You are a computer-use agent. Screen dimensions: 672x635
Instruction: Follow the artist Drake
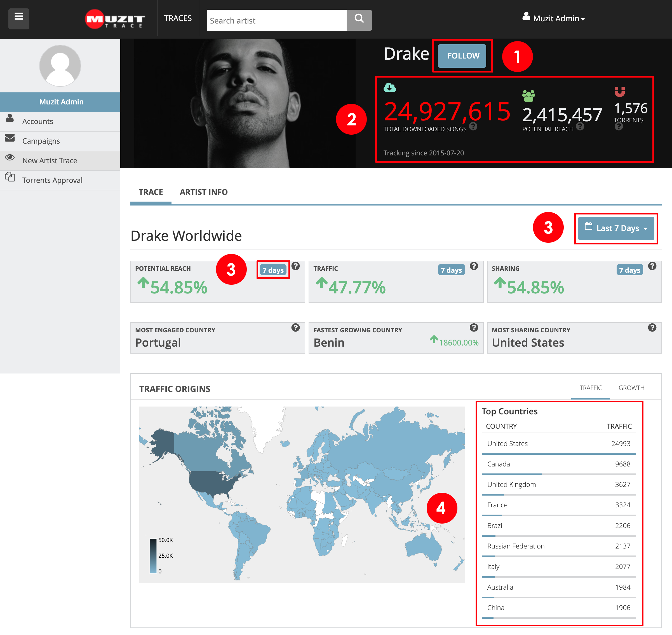click(462, 56)
